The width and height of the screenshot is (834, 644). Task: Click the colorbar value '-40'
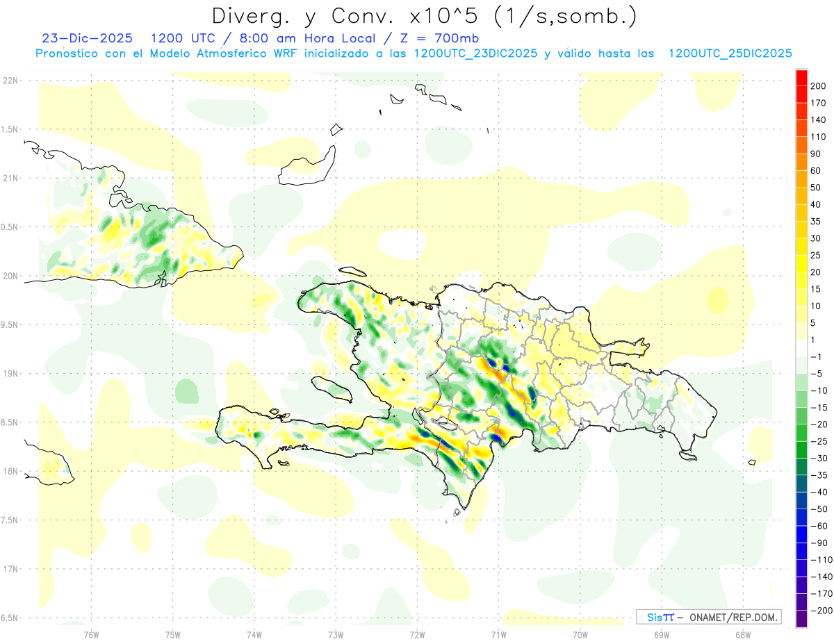pyautogui.click(x=818, y=493)
